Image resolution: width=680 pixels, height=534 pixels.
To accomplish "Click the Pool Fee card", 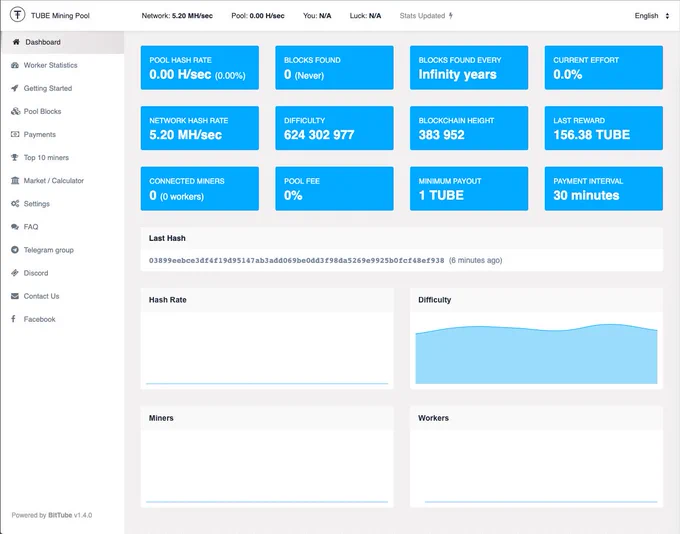I will [x=334, y=189].
